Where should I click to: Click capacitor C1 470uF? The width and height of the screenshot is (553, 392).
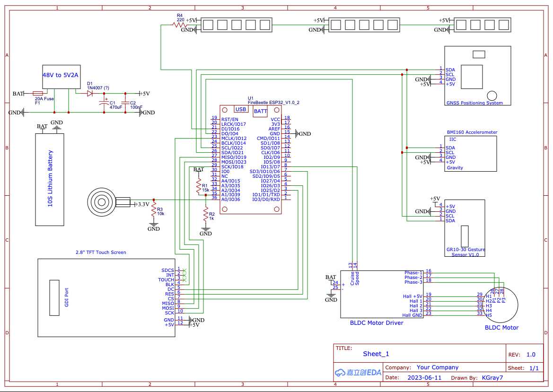click(104, 103)
